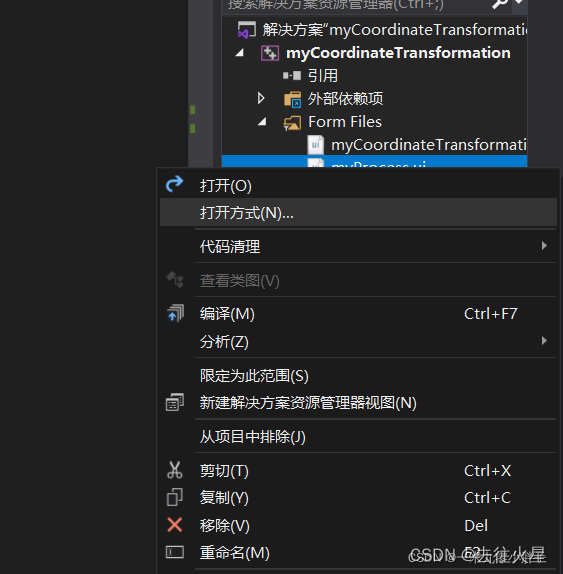Open the 代码清理 submenu arrow
The height and width of the screenshot is (574, 563).
[x=544, y=246]
